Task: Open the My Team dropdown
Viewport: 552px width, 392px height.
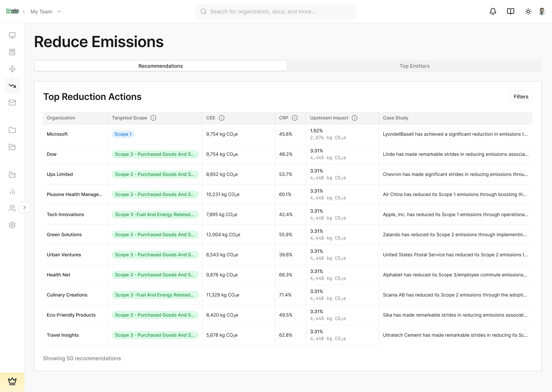Action: 46,11
